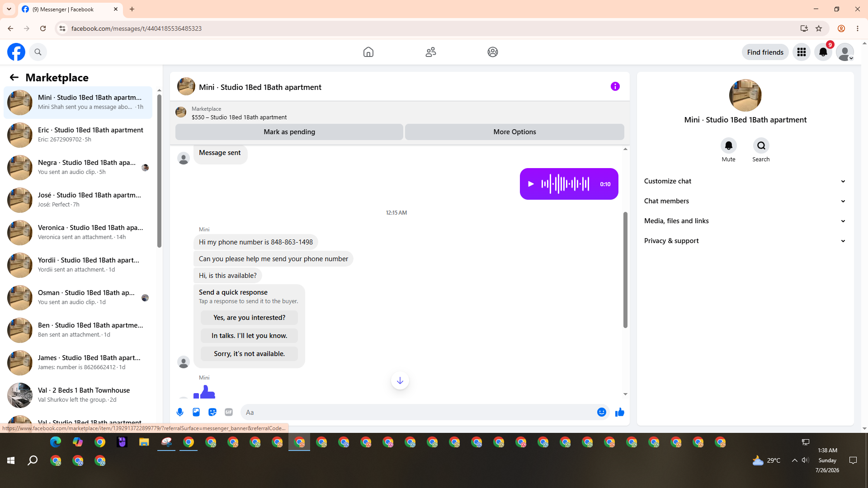Select the Messenger | Facebook browser tab

[x=71, y=9]
